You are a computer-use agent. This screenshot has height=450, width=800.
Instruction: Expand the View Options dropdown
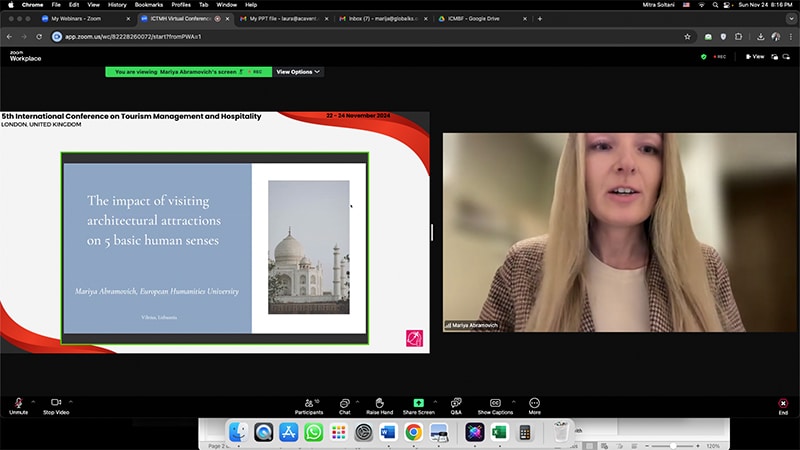298,72
